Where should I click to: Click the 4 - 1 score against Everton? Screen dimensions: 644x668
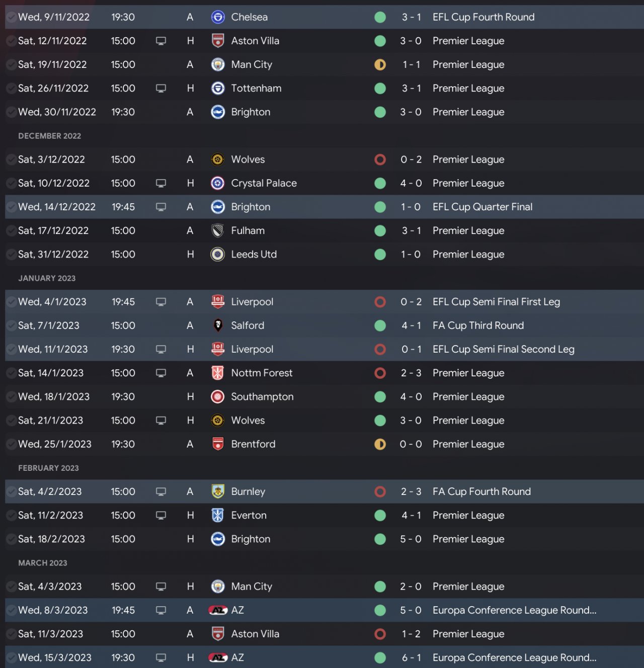coord(411,515)
